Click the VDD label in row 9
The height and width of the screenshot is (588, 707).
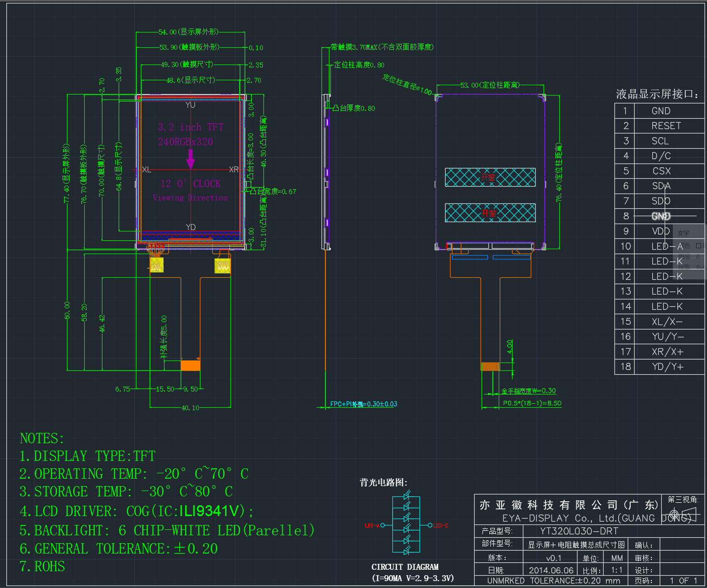pos(661,231)
